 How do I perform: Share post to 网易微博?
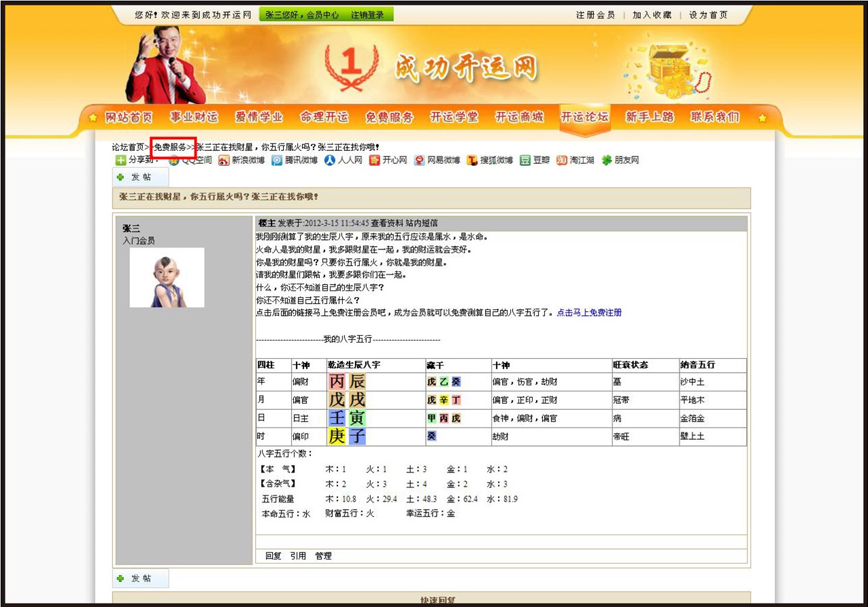pyautogui.click(x=437, y=160)
